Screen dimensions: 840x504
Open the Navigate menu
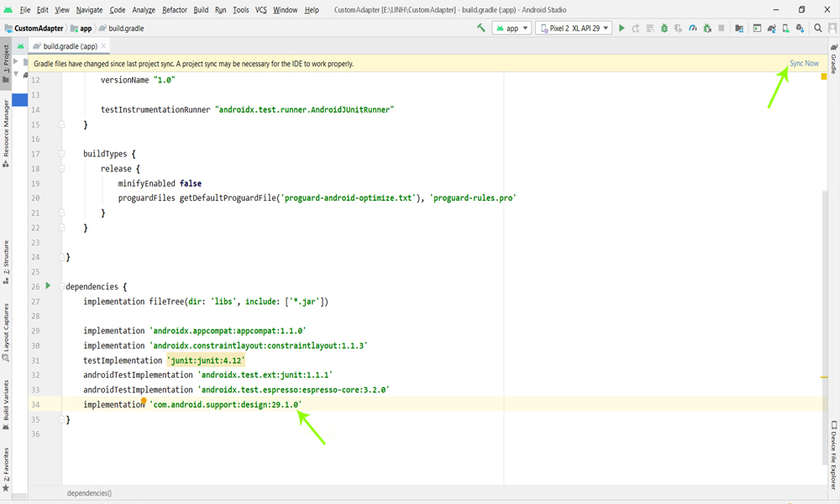(x=89, y=9)
